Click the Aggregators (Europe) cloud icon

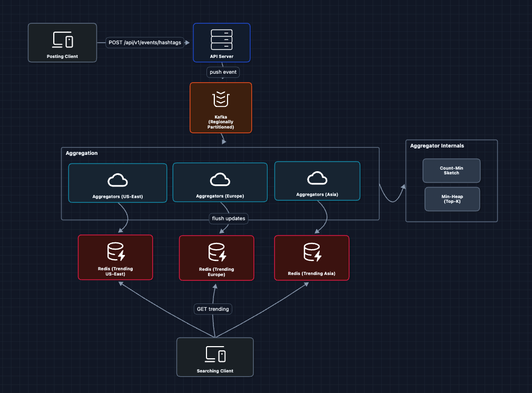point(221,180)
